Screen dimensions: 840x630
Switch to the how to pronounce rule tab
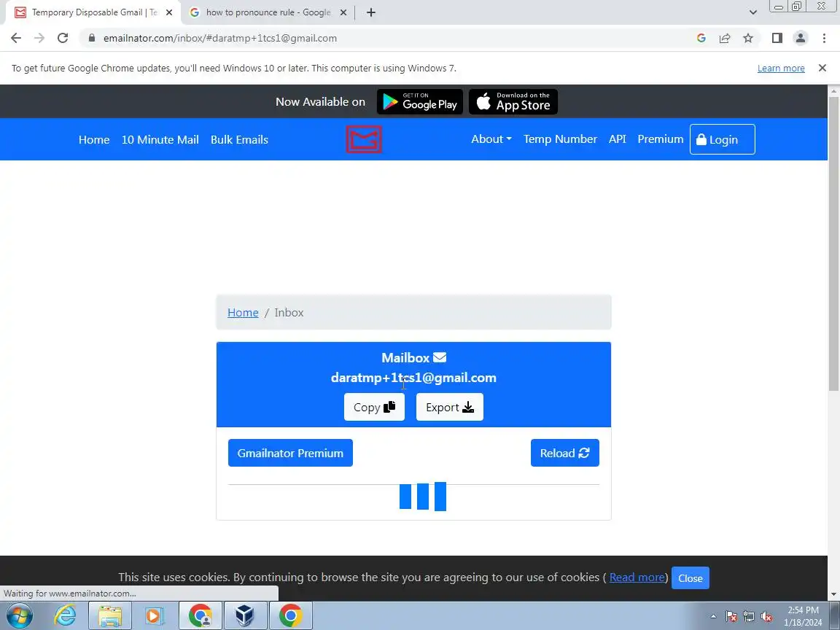268,12
